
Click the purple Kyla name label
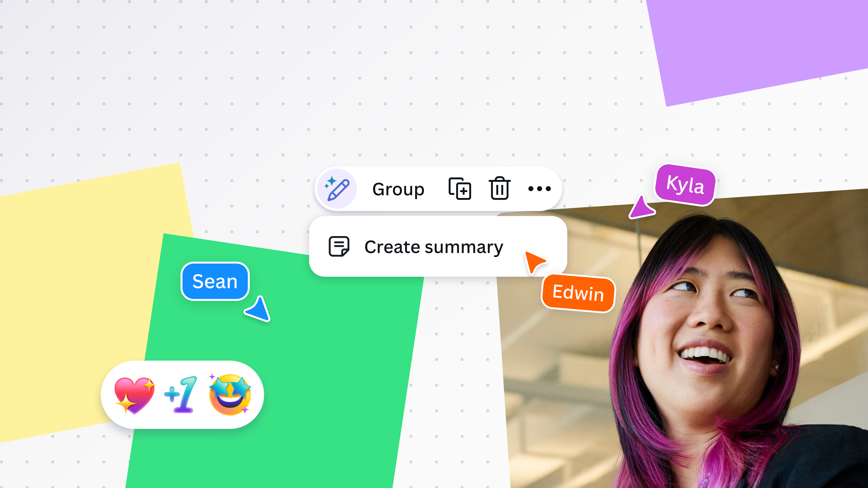click(x=685, y=185)
